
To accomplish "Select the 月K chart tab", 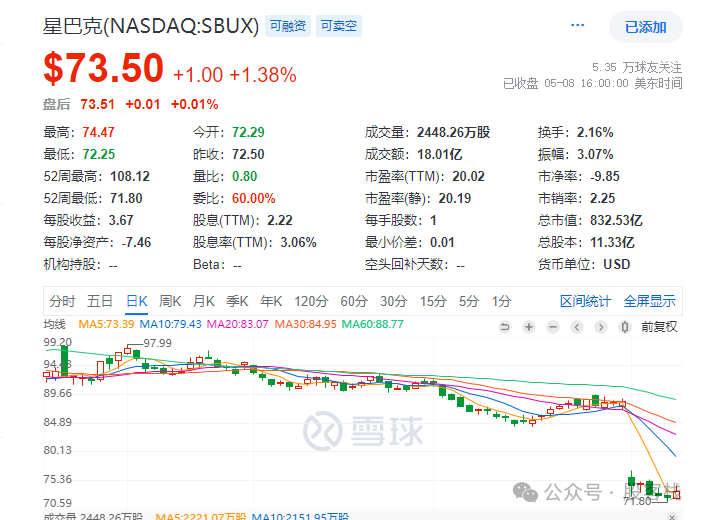I will pos(204,301).
